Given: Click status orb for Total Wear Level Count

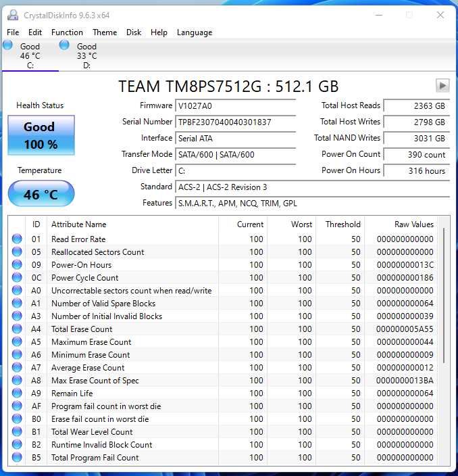Looking at the screenshot, I should click(17, 431).
